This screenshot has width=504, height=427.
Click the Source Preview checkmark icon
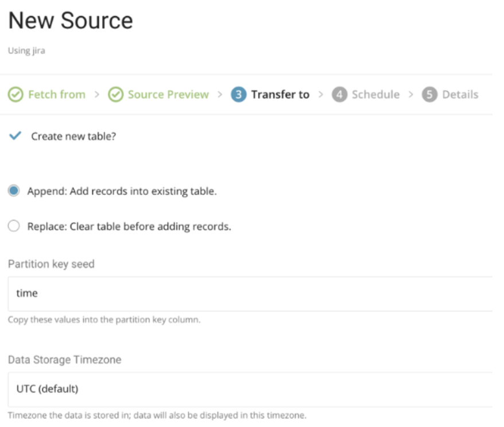(116, 95)
